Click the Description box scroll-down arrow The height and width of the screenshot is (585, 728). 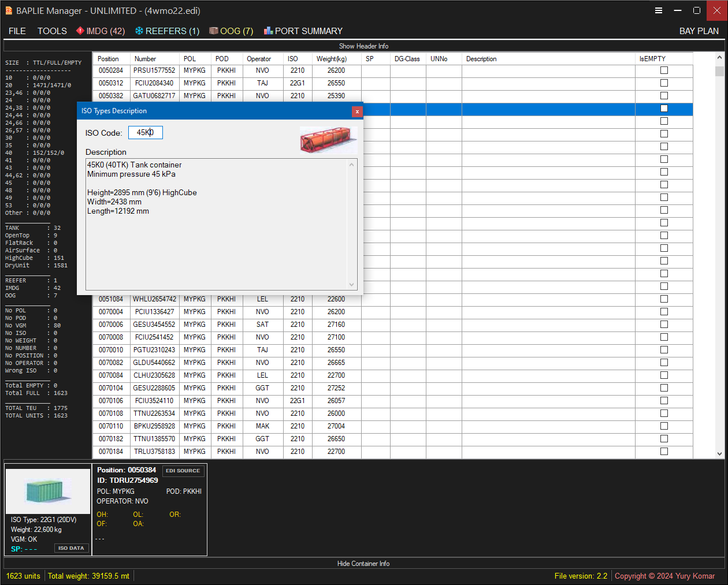351,284
